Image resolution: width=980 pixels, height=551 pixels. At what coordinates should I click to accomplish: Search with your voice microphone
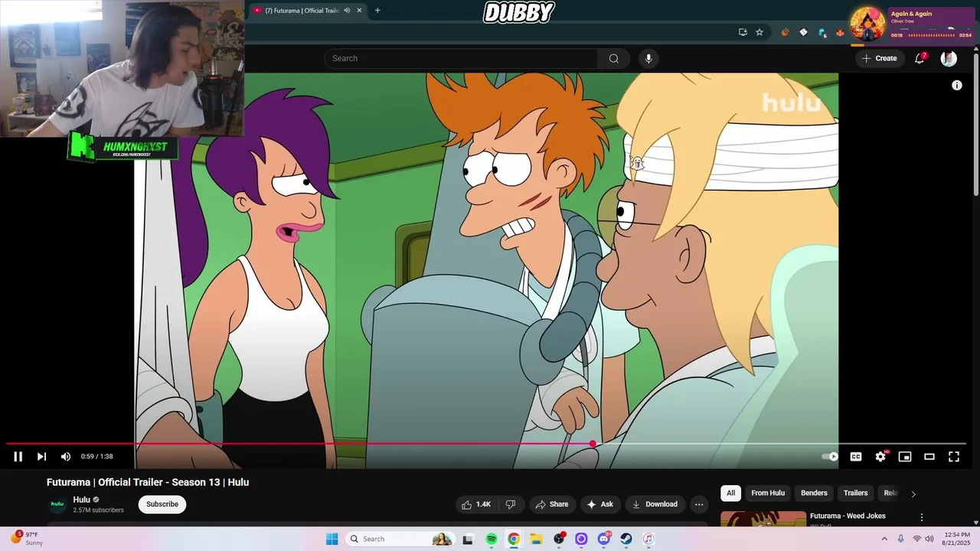(x=648, y=58)
